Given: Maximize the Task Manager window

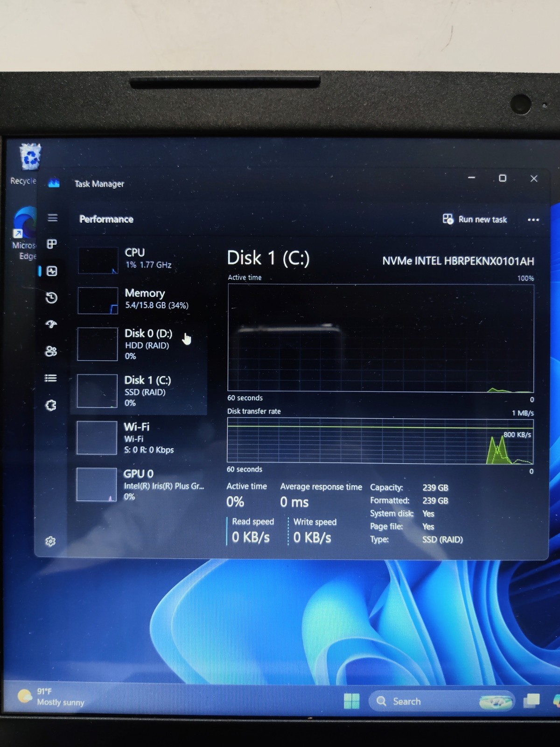Looking at the screenshot, I should (503, 178).
